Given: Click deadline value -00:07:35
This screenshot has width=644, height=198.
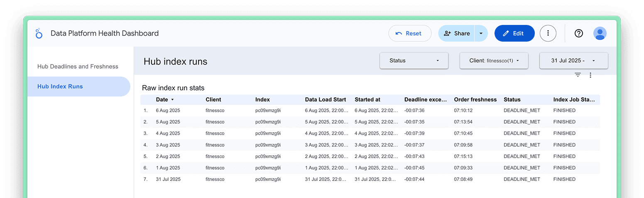Looking at the screenshot, I should pos(414,122).
